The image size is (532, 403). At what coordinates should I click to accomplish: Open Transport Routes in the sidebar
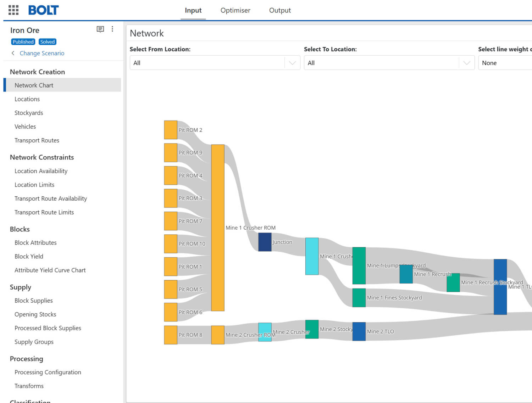click(x=37, y=140)
